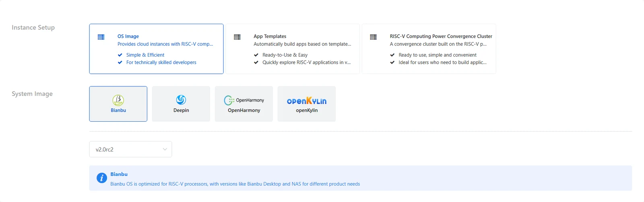
Task: Click the Deepin swirl logo
Action: tap(181, 100)
